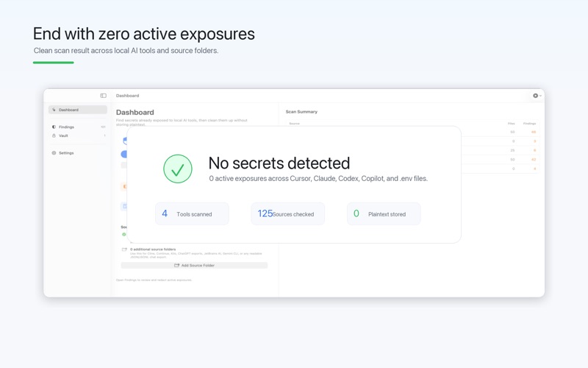
Task: Click the Findings column header in Scan Summary
Action: coord(529,124)
